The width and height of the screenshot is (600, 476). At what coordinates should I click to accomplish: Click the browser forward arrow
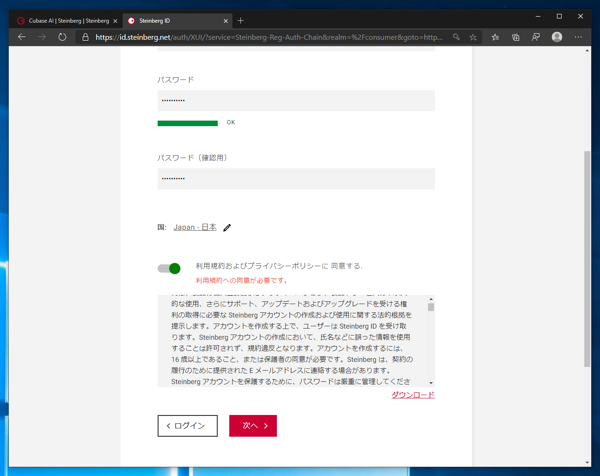(x=42, y=37)
